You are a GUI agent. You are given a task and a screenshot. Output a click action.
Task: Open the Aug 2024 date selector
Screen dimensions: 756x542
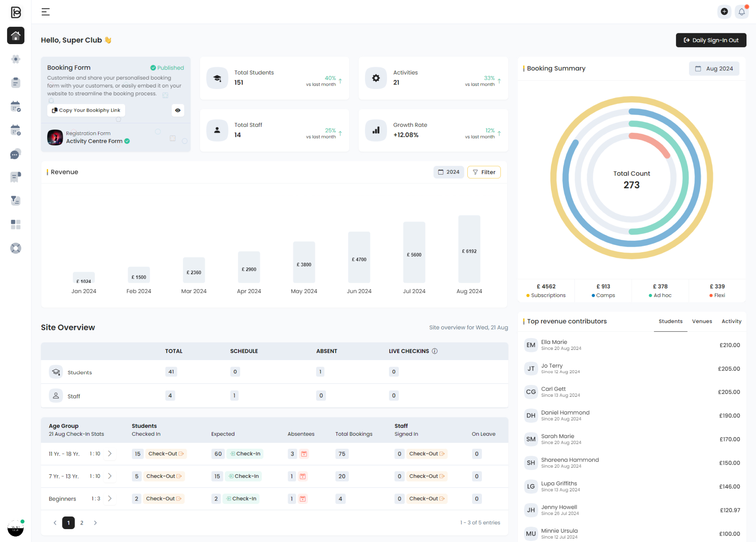[714, 68]
